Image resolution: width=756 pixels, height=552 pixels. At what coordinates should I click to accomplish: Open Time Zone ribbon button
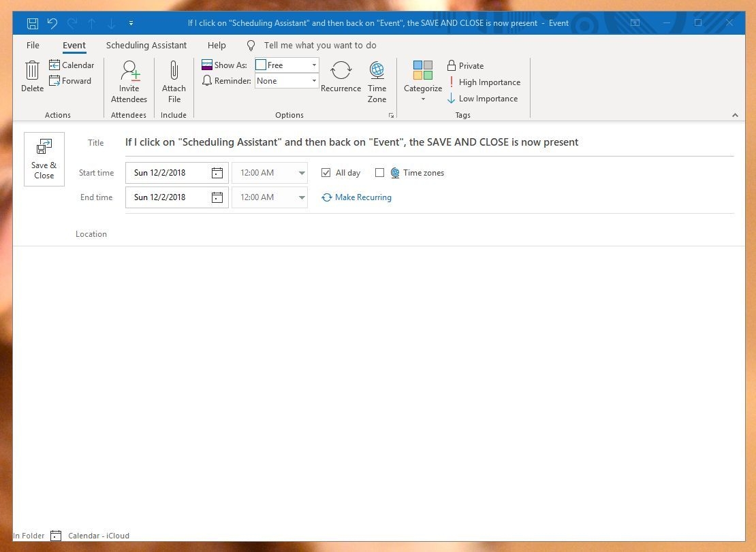pos(377,82)
